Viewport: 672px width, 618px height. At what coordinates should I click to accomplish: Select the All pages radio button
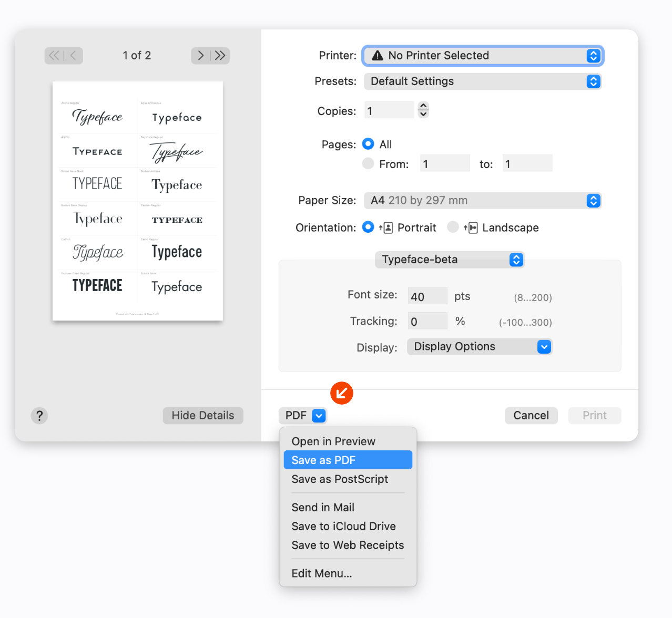point(368,144)
